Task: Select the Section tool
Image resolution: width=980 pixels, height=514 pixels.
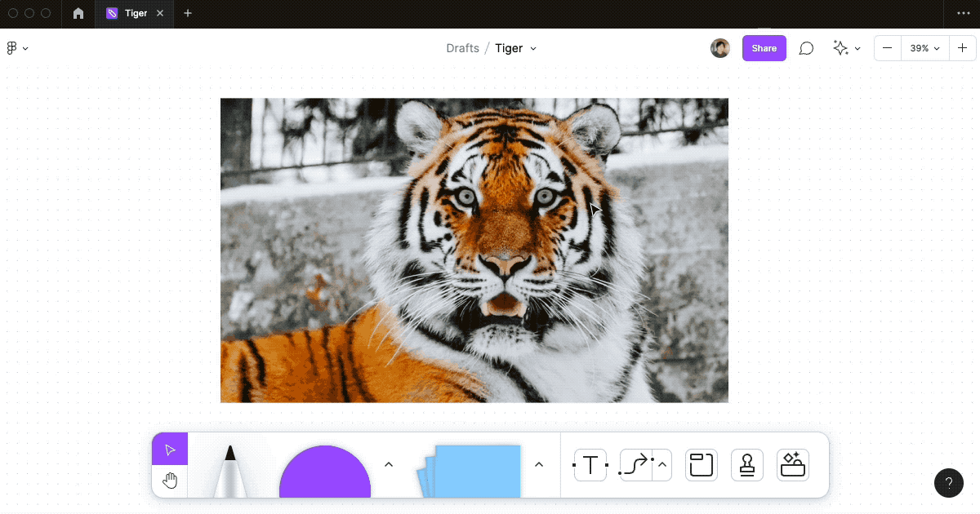Action: point(701,465)
